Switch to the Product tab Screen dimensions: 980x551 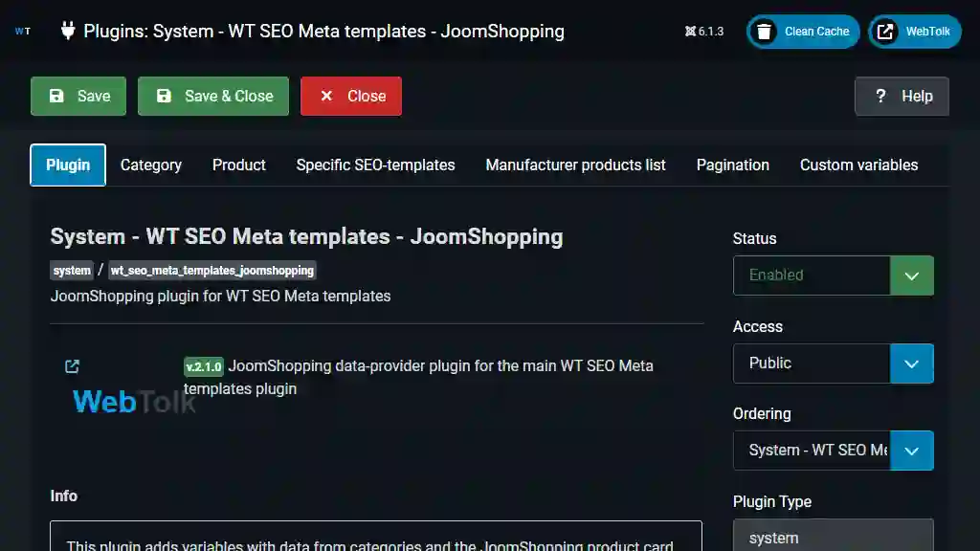tap(238, 165)
